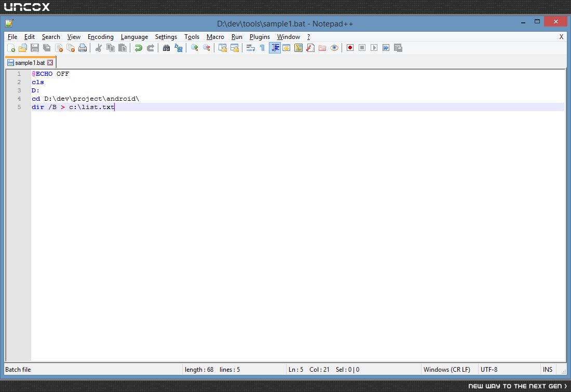
Task: Open the Document Map icon
Action: click(298, 48)
